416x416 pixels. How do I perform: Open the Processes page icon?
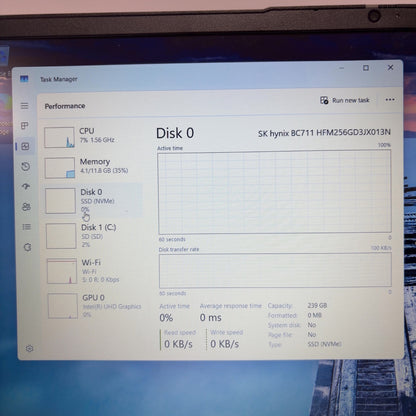[24, 126]
